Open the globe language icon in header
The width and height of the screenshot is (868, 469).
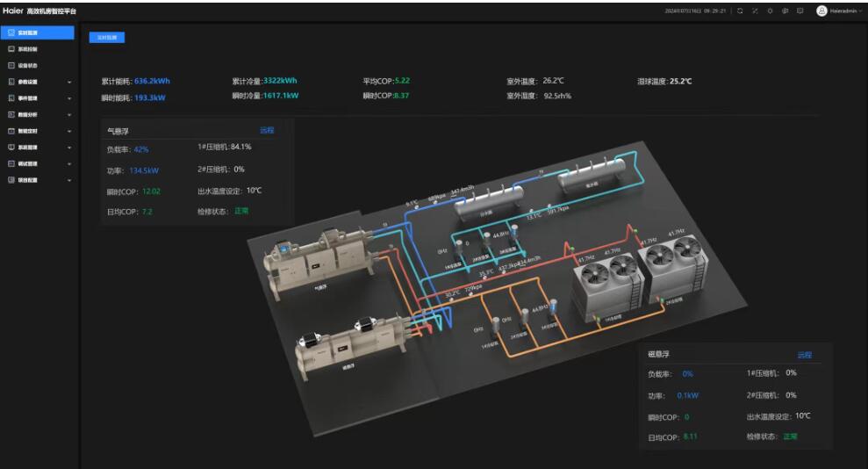(x=786, y=11)
